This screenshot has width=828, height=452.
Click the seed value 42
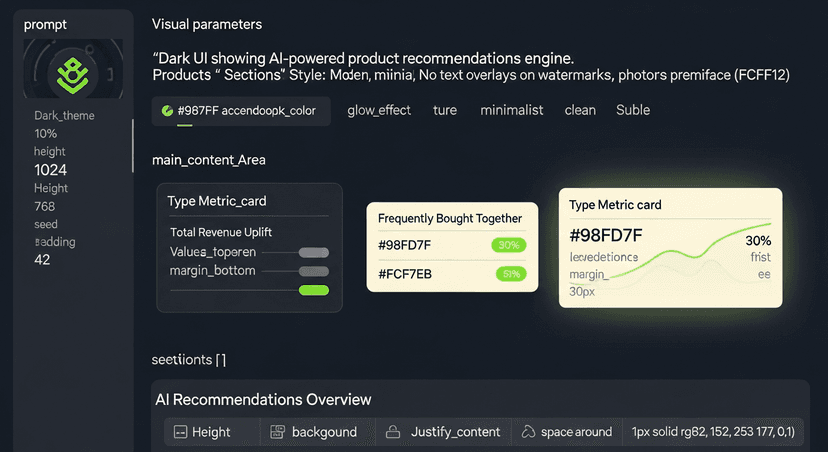click(43, 260)
